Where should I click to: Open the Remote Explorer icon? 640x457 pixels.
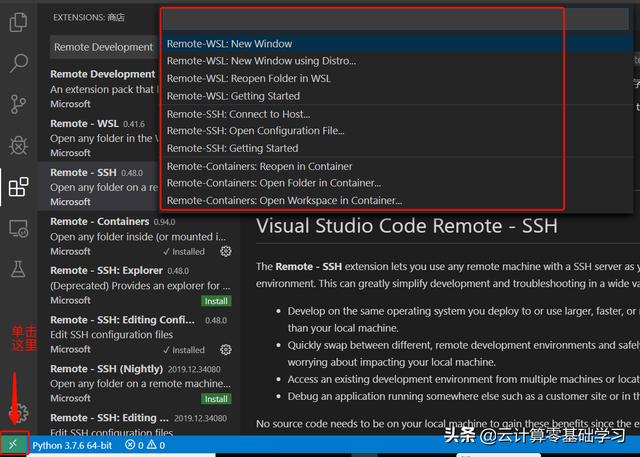click(x=18, y=228)
